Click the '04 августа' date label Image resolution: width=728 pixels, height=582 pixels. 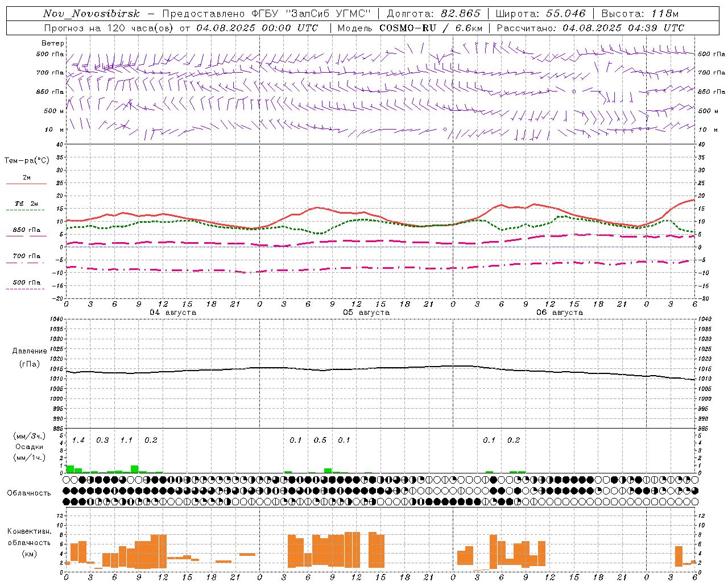coord(173,313)
